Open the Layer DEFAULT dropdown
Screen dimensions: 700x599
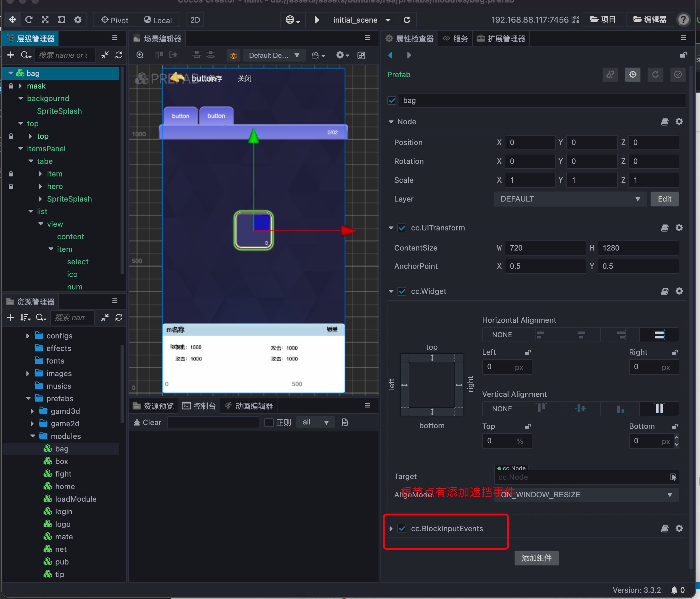[x=570, y=199]
